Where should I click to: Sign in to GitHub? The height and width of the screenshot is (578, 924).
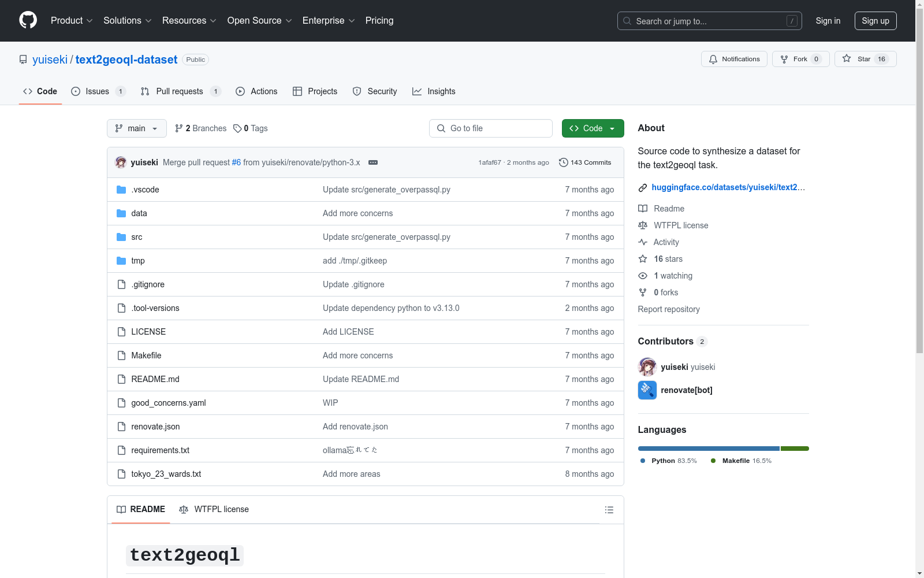click(828, 21)
